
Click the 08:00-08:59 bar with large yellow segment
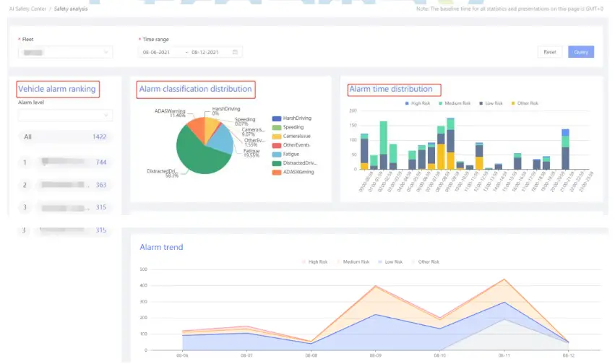441,148
